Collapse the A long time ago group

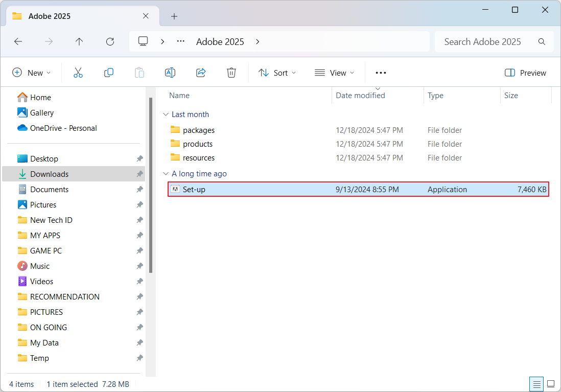pyautogui.click(x=166, y=174)
